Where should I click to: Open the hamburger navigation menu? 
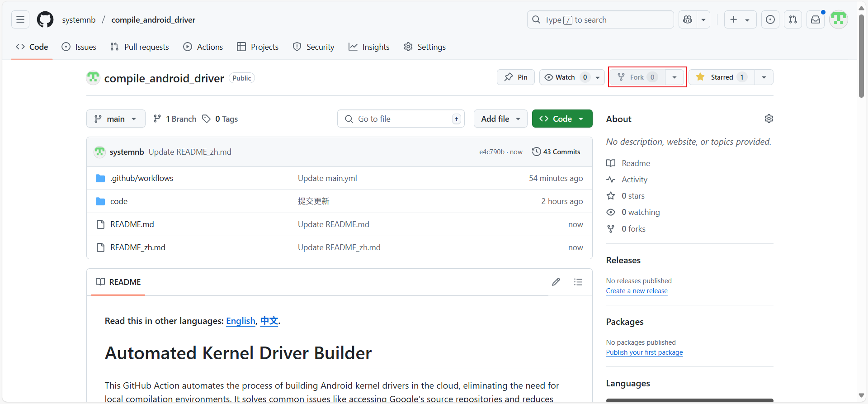click(20, 19)
